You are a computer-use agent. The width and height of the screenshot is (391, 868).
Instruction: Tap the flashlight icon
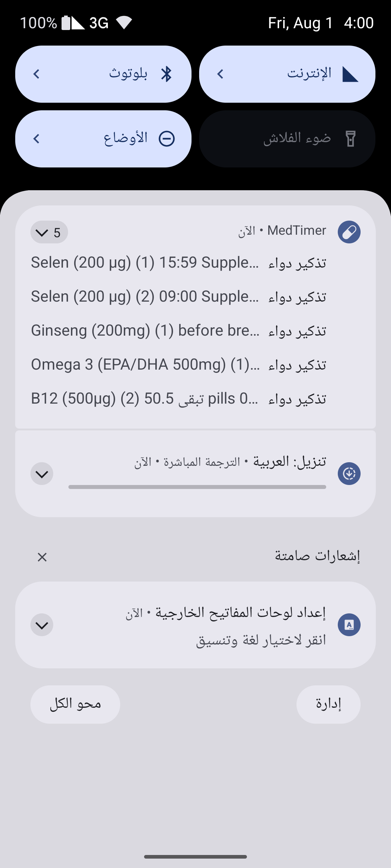tap(350, 139)
